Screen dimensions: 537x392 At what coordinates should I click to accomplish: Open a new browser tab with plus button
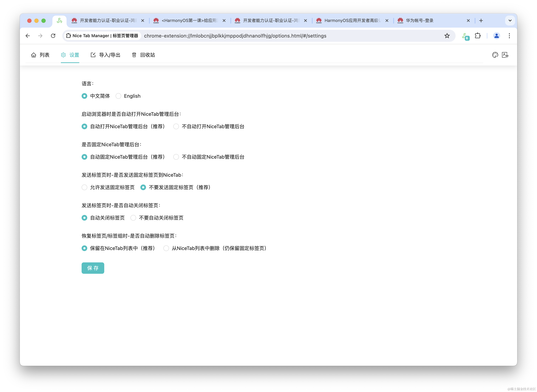[x=481, y=21]
